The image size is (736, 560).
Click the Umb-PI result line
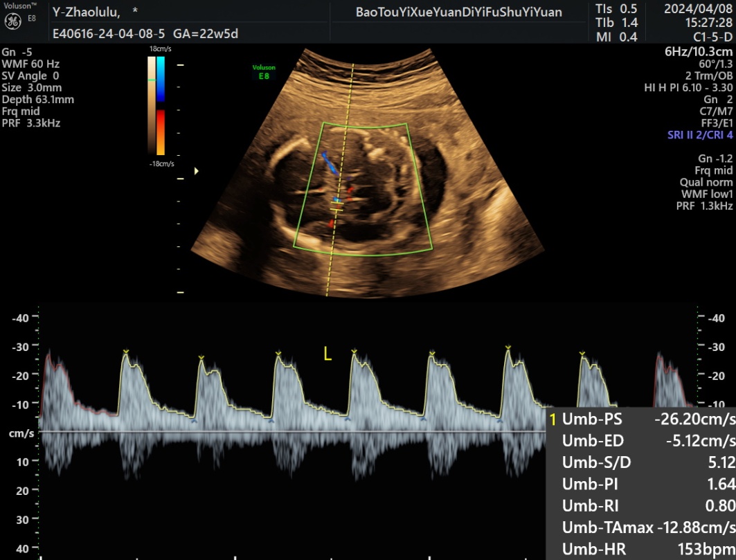[x=640, y=485]
